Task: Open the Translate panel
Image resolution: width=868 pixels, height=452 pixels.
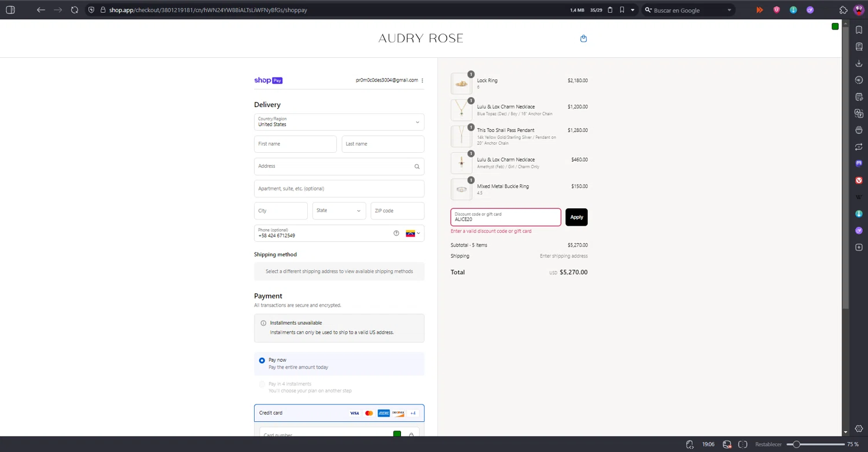Action: 859,113
